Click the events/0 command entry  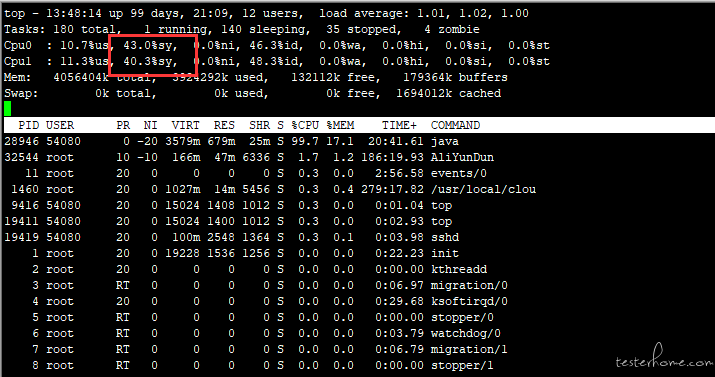tap(459, 173)
